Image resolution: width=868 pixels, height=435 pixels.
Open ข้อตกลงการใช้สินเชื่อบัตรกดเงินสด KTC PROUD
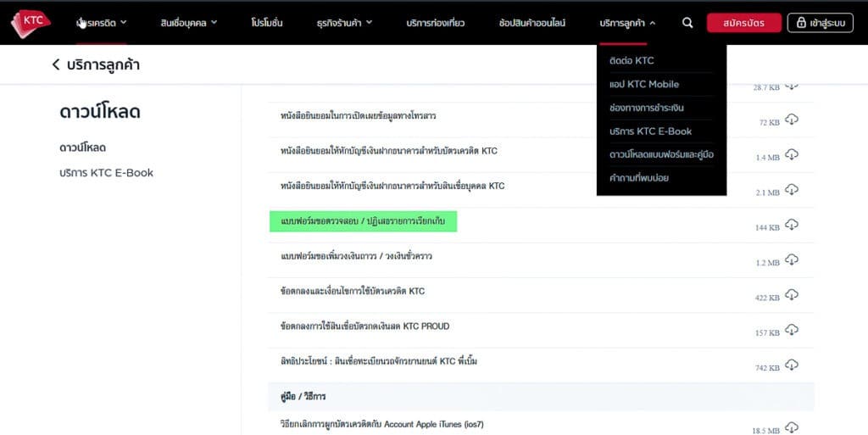[x=364, y=326]
